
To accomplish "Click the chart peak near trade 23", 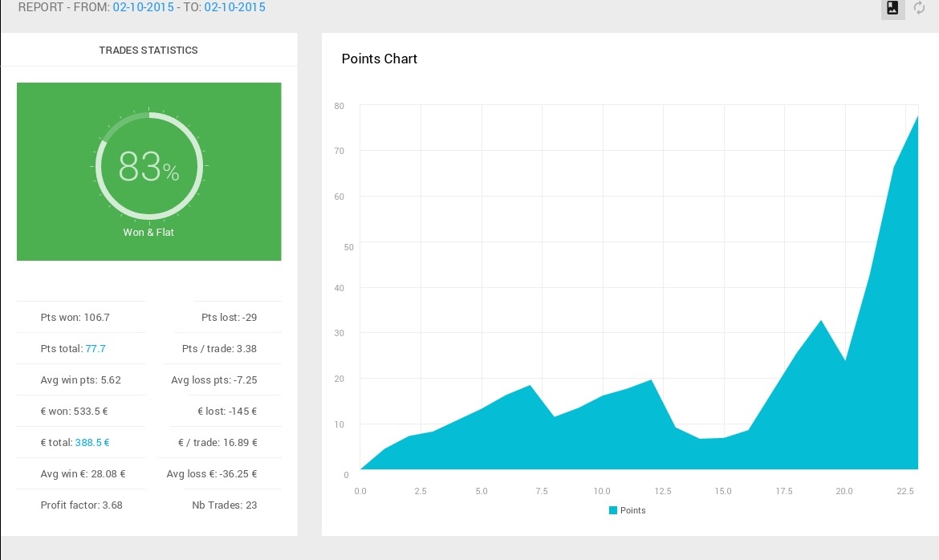I will pos(917,117).
